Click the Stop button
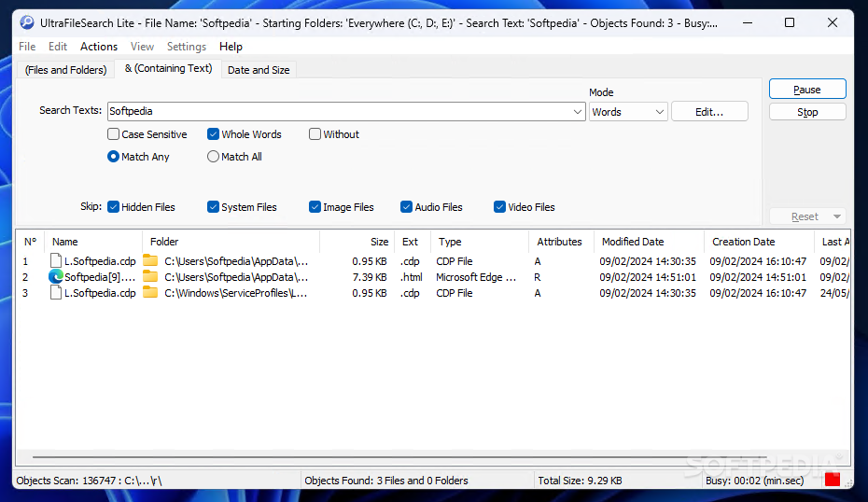The height and width of the screenshot is (502, 868). [x=807, y=112]
